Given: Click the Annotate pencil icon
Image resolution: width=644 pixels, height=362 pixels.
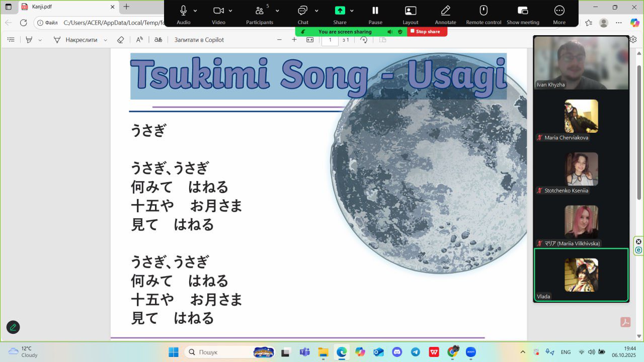Looking at the screenshot, I should point(445,11).
